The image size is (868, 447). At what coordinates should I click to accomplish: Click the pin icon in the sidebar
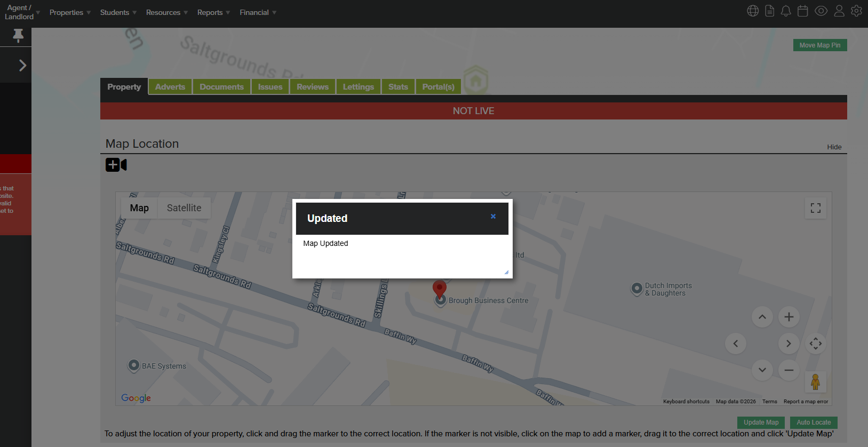tap(18, 36)
